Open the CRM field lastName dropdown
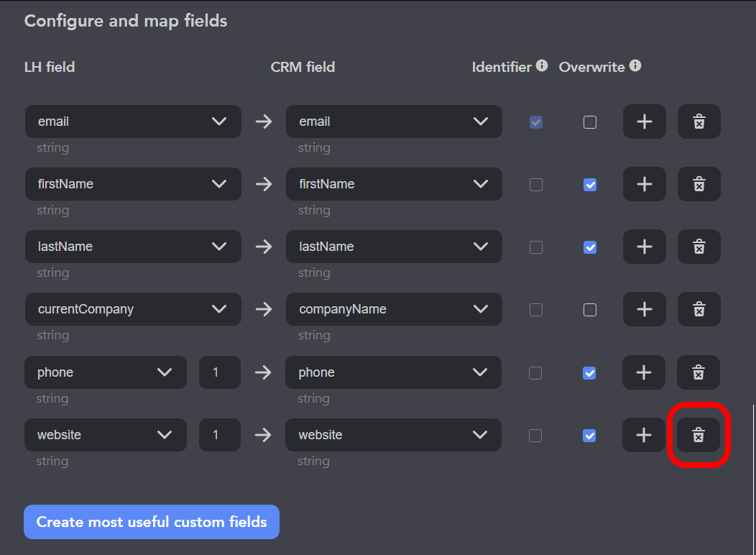This screenshot has width=756, height=555. (x=394, y=247)
